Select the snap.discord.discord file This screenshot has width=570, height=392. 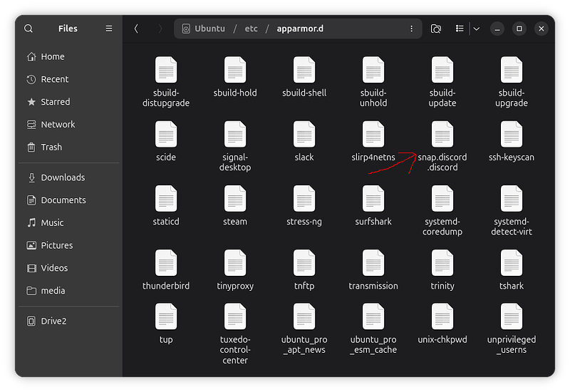442,135
